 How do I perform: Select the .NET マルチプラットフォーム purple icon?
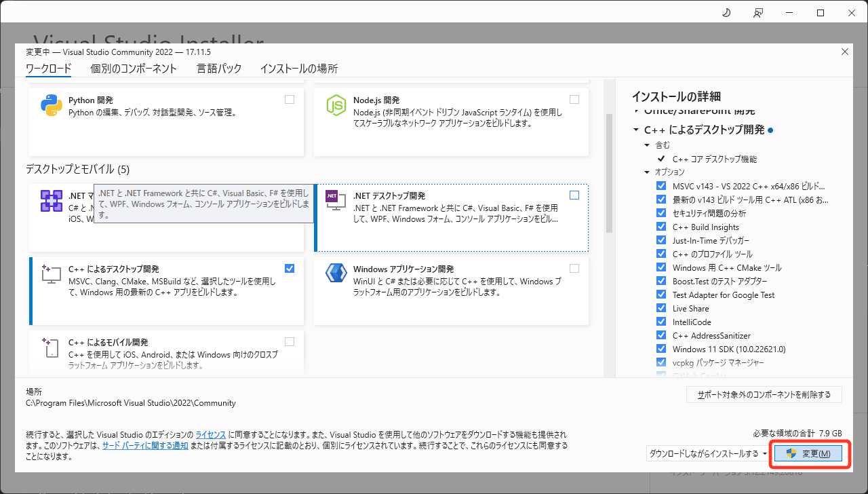tap(51, 200)
